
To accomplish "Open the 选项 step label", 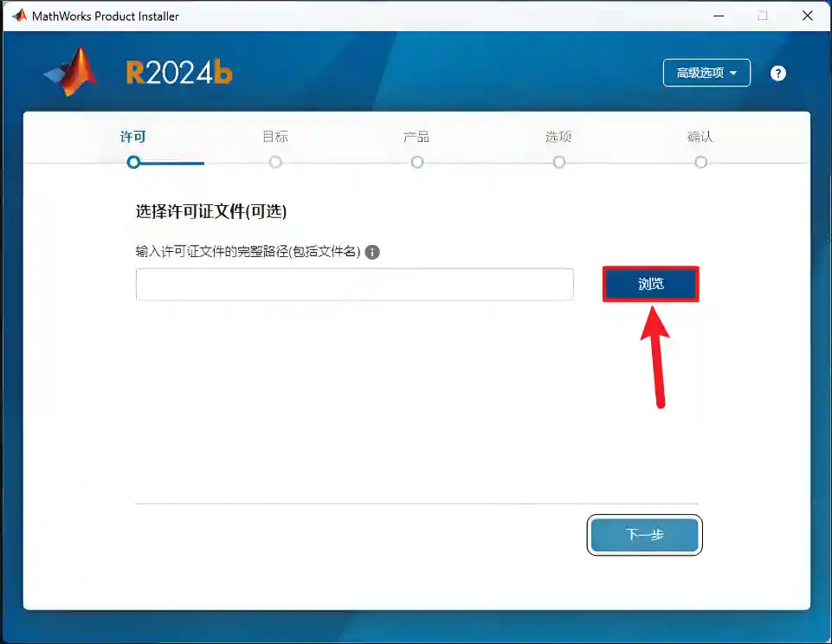I will (x=558, y=137).
